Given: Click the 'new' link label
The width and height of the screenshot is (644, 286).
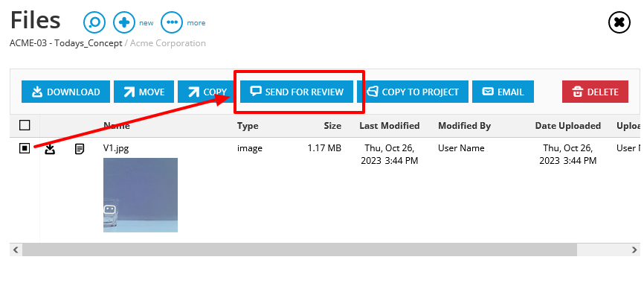Looking at the screenshot, I should [146, 23].
